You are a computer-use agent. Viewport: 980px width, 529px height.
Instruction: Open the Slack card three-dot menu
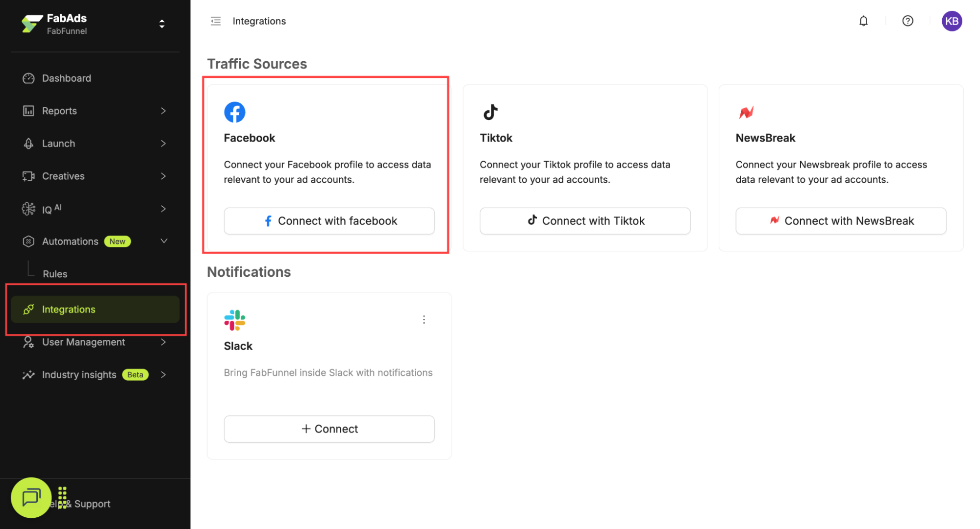[x=424, y=320]
